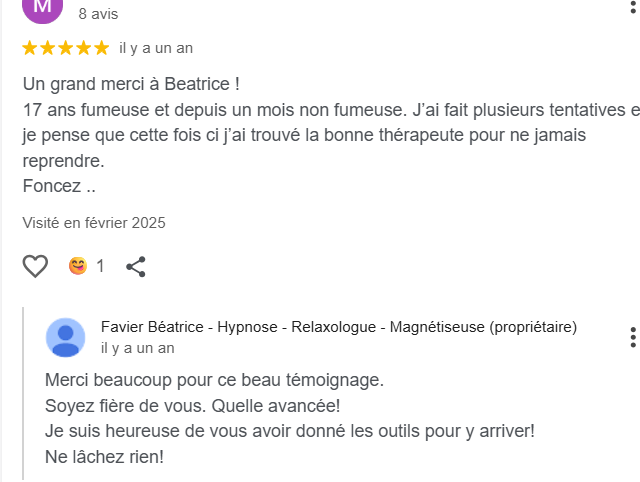Click the owner reply's 'il y a un an' timestamp
Screen dimensions: 640x482
[138, 348]
